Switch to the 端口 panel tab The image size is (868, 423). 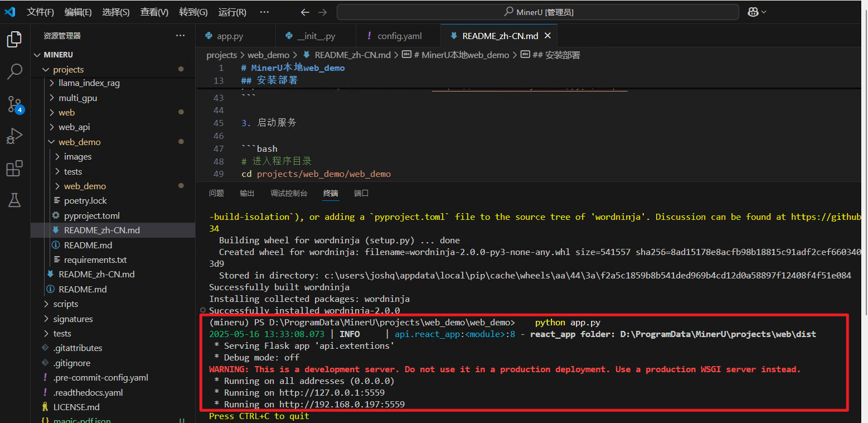(361, 193)
